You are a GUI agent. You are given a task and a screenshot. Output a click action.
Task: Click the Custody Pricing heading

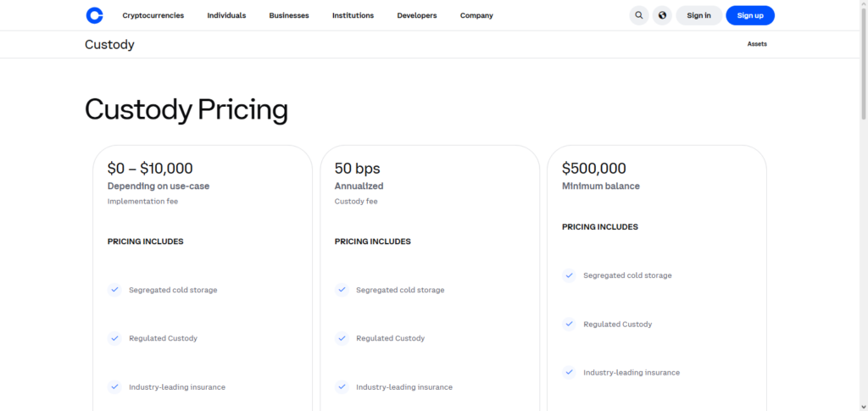(186, 109)
